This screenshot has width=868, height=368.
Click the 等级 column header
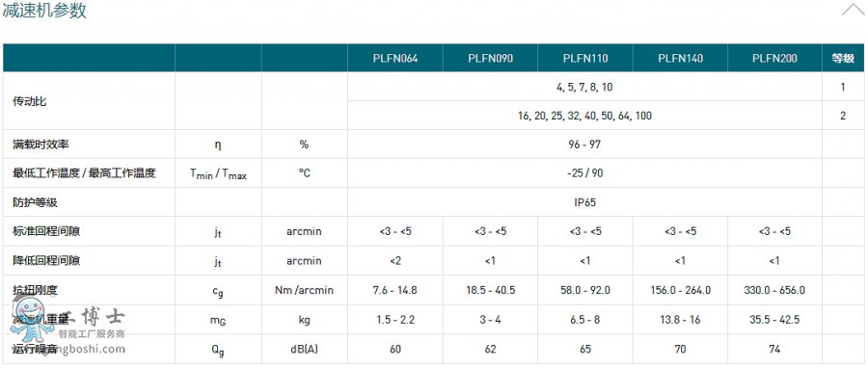pos(843,58)
